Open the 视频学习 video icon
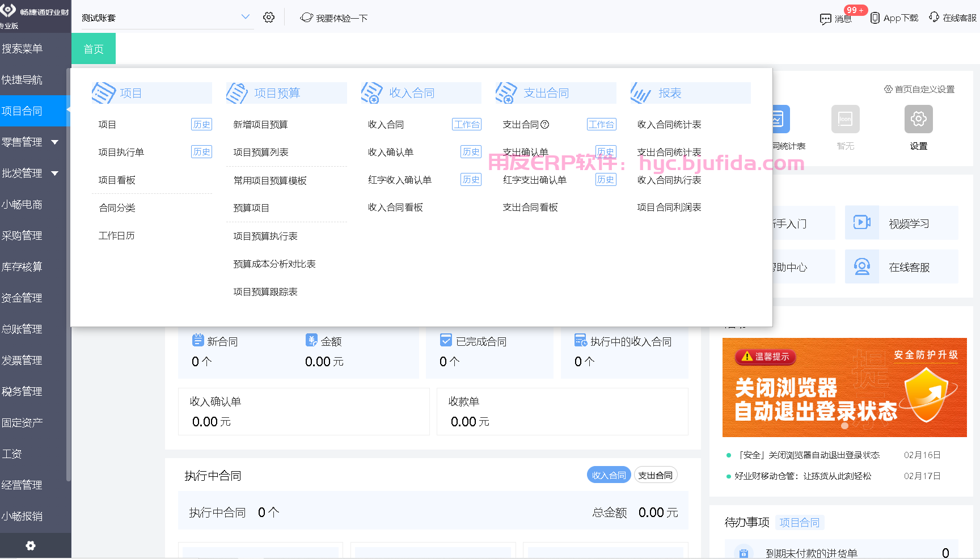Image resolution: width=980 pixels, height=559 pixels. 862,222
